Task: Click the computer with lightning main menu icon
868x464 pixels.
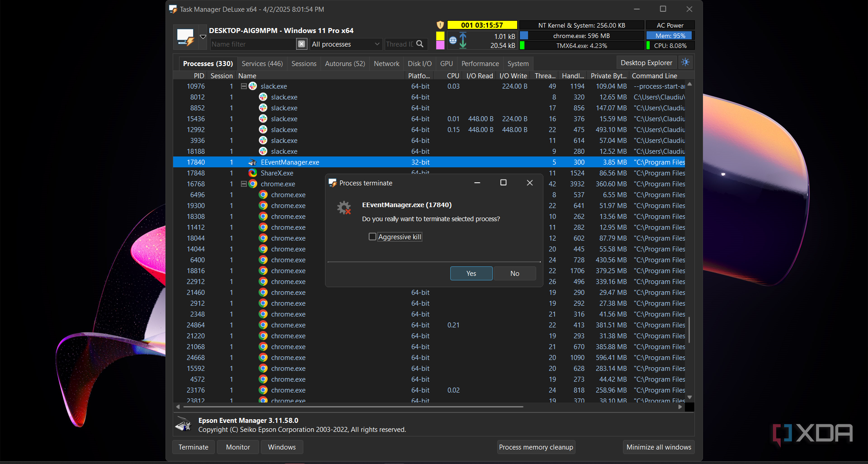Action: click(185, 37)
